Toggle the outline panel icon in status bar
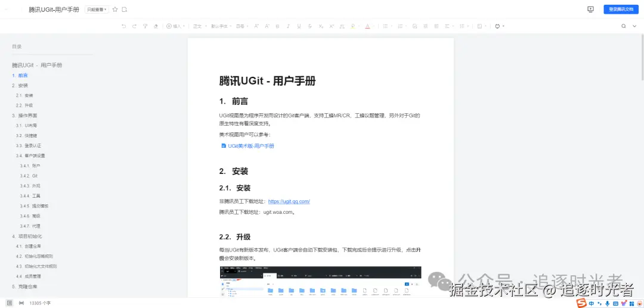The height and width of the screenshot is (308, 644). coord(10,303)
